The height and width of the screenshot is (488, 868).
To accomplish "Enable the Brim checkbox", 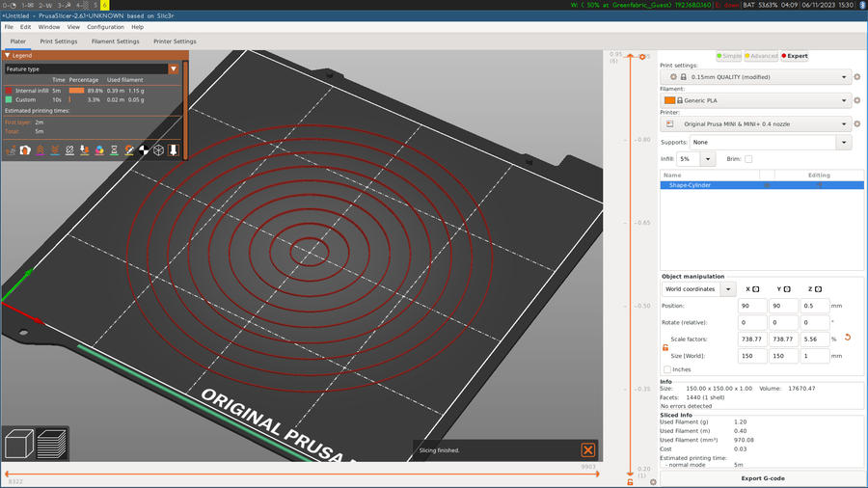I will 748,159.
